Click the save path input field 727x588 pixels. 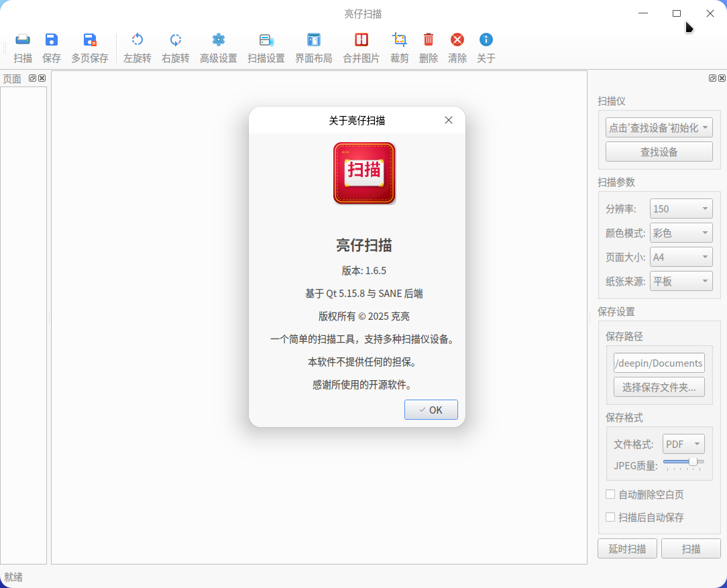point(659,363)
